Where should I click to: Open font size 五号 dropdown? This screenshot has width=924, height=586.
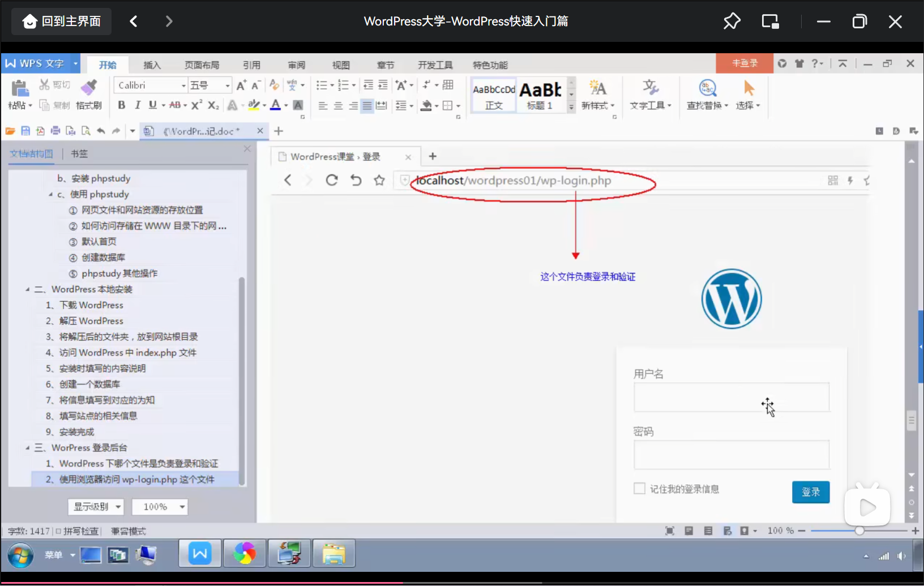tap(227, 85)
